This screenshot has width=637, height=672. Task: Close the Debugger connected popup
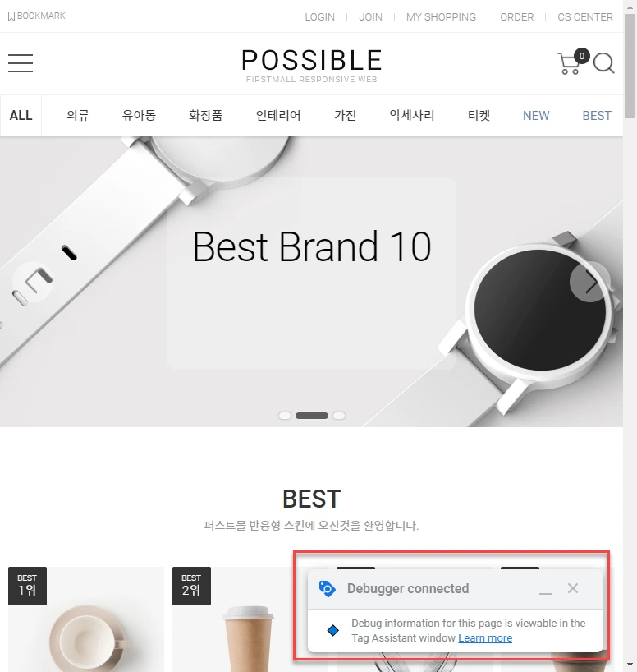[x=573, y=588]
